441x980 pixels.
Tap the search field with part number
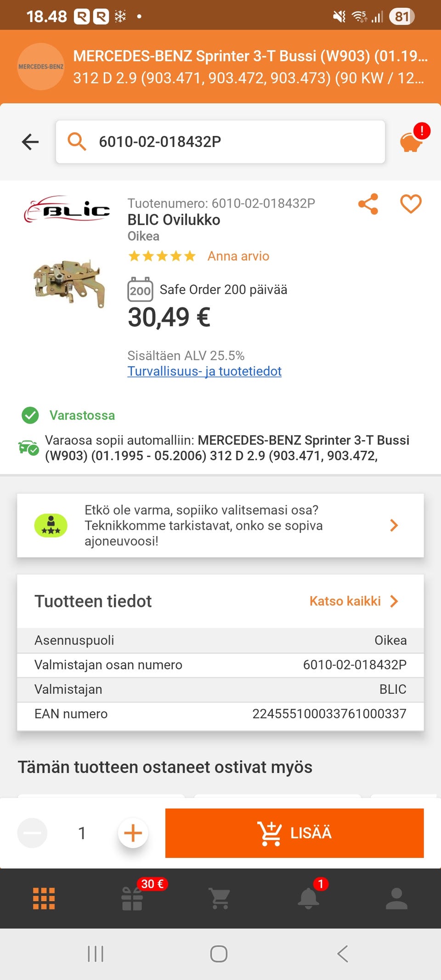(x=220, y=142)
